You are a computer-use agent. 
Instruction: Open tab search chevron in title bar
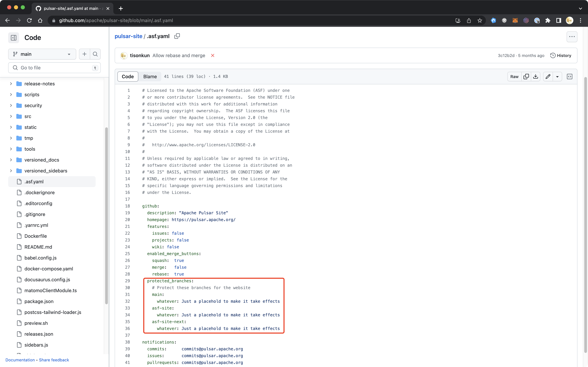click(x=581, y=9)
